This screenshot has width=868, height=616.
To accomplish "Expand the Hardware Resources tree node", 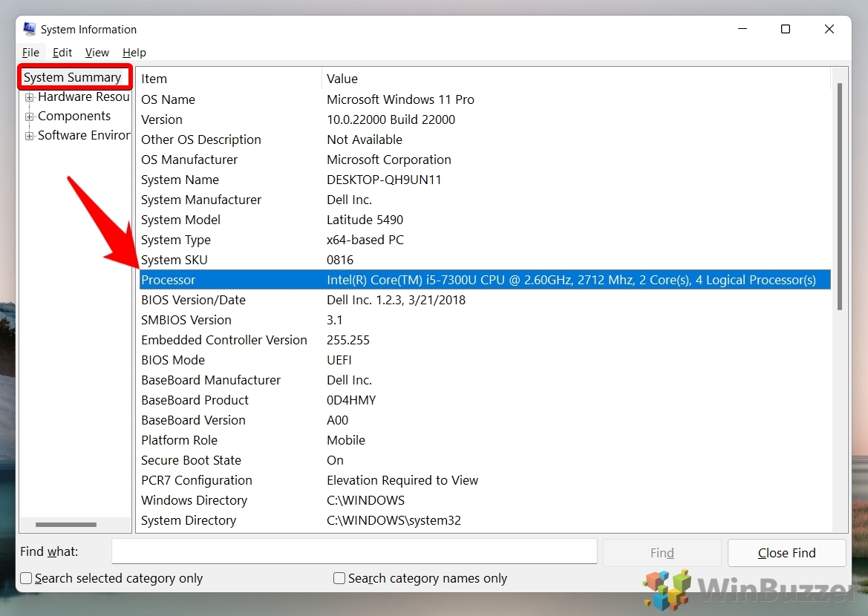I will click(x=30, y=97).
